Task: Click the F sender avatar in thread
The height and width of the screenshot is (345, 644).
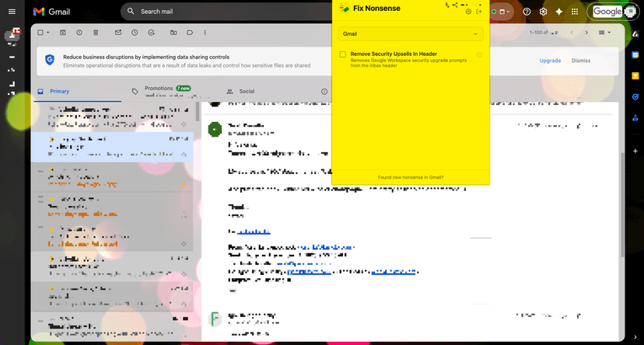Action: (215, 319)
